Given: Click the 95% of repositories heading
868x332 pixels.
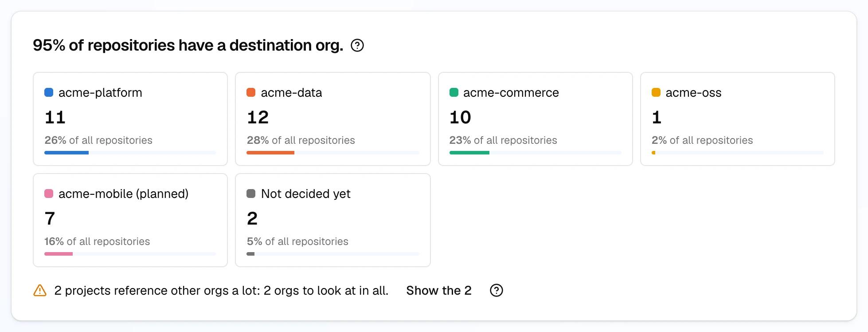Looking at the screenshot, I should (188, 45).
